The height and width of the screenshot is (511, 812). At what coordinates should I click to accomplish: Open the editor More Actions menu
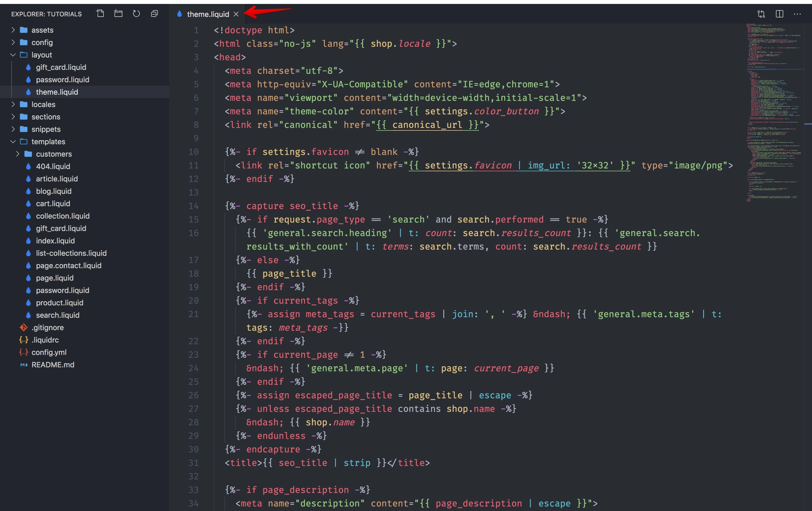coord(797,14)
